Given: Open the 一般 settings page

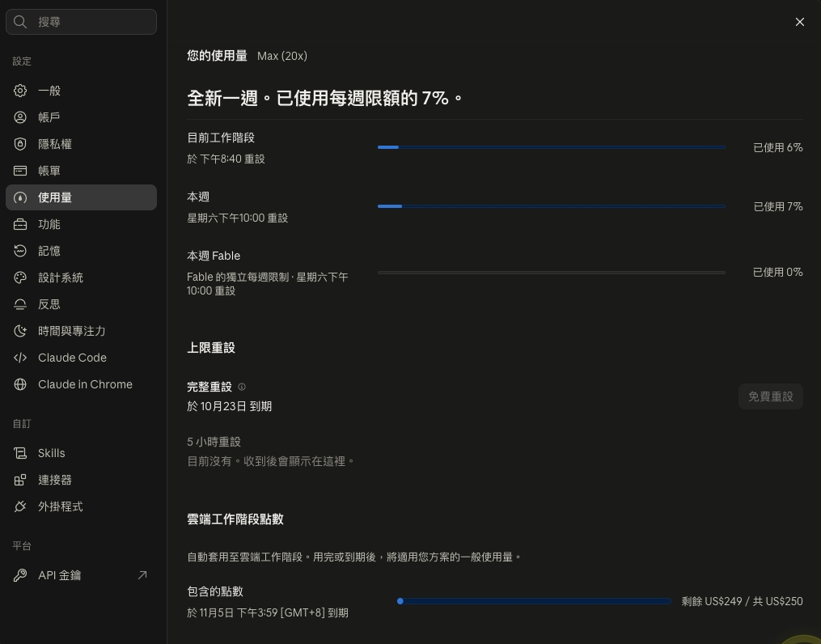Looking at the screenshot, I should point(81,91).
